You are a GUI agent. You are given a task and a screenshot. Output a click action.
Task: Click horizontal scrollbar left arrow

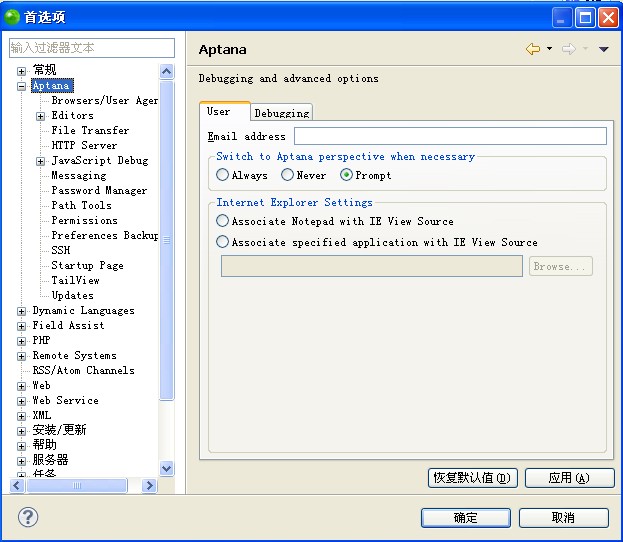click(17, 485)
